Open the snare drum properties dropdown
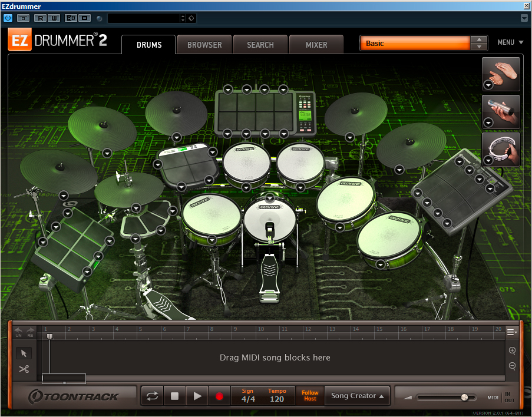This screenshot has height=417, width=532. [x=212, y=240]
